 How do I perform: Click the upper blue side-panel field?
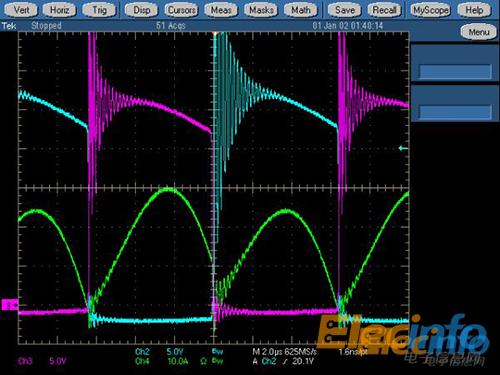(455, 71)
